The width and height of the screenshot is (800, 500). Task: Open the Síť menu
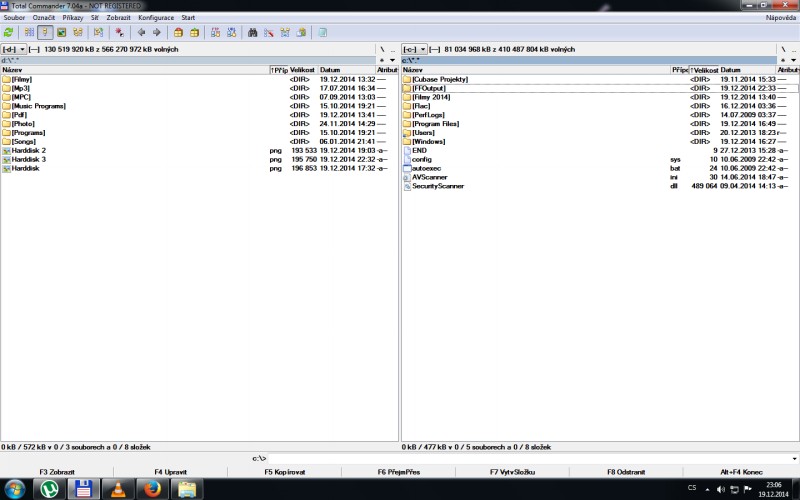pos(94,17)
